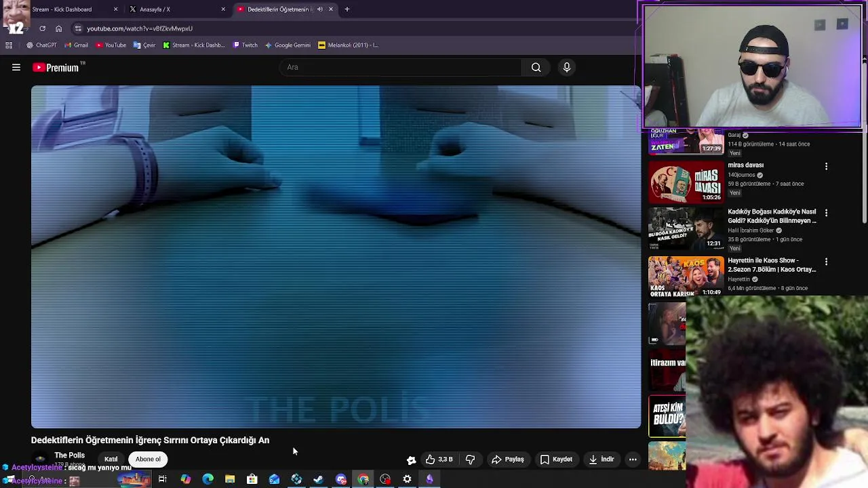Open the Gmail bookmark
The image size is (868, 488).
tap(76, 45)
